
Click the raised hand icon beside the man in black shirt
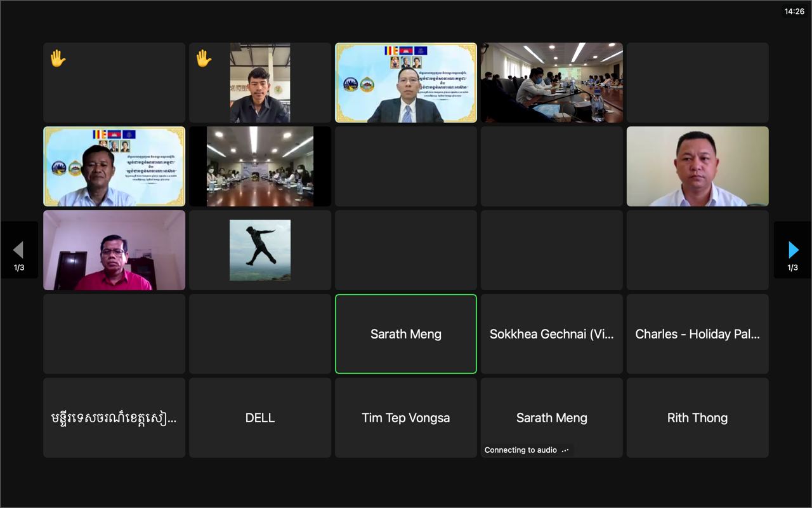pyautogui.click(x=204, y=59)
